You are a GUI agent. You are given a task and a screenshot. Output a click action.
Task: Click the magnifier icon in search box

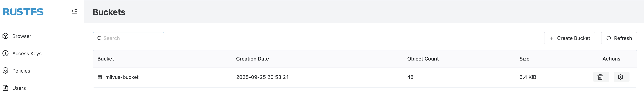[x=100, y=38]
